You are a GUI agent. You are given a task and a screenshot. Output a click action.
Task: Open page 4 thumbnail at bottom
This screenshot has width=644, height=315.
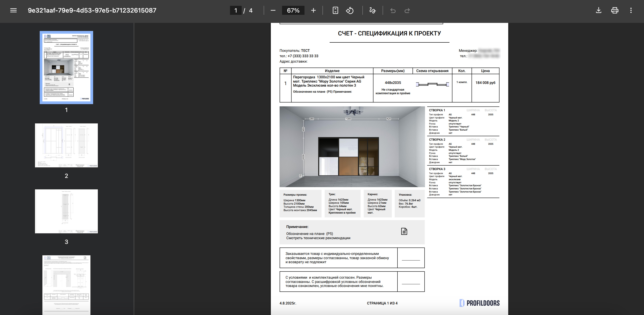click(66, 285)
